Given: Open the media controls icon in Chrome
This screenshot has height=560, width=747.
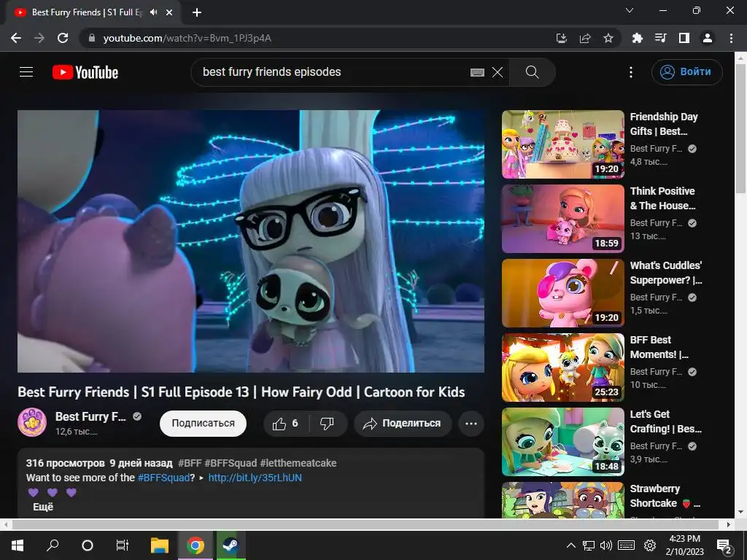Looking at the screenshot, I should pyautogui.click(x=660, y=38).
